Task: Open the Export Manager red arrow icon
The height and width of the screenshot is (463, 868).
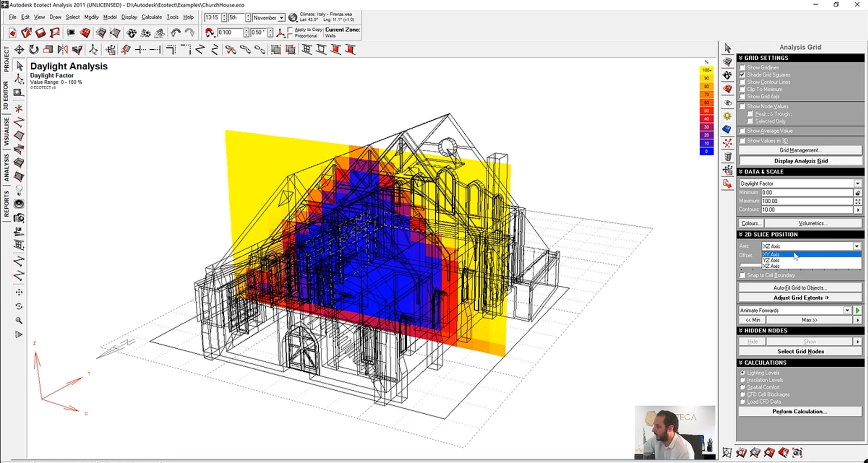Action: (x=727, y=184)
